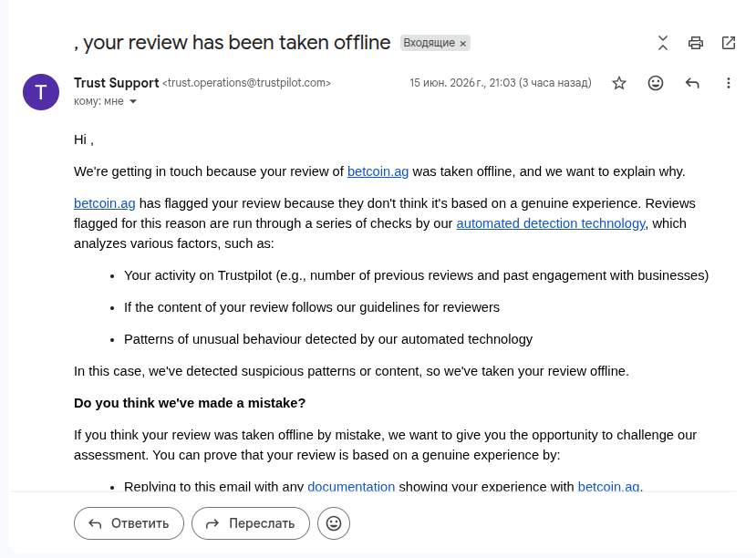Image resolution: width=756 pixels, height=558 pixels.
Task: Open the betcoin.ag link starting the second paragraph
Action: [x=105, y=203]
